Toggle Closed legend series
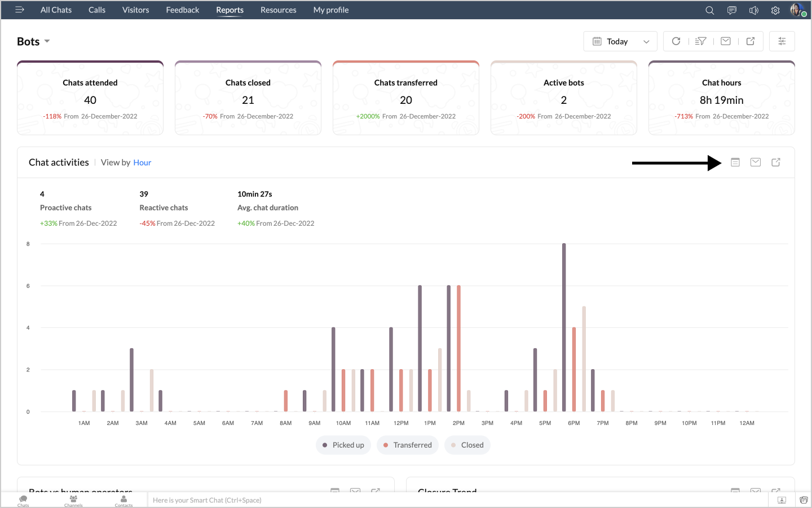The image size is (812, 508). coord(467,445)
